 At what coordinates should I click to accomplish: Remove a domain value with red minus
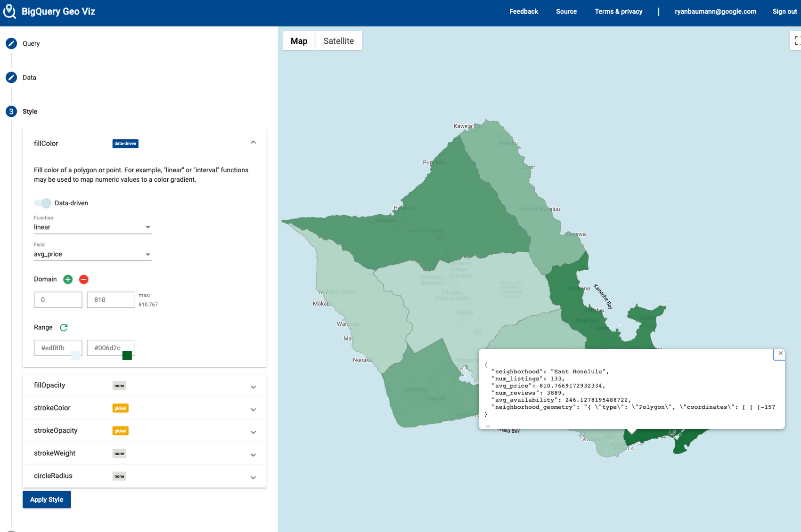[84, 279]
